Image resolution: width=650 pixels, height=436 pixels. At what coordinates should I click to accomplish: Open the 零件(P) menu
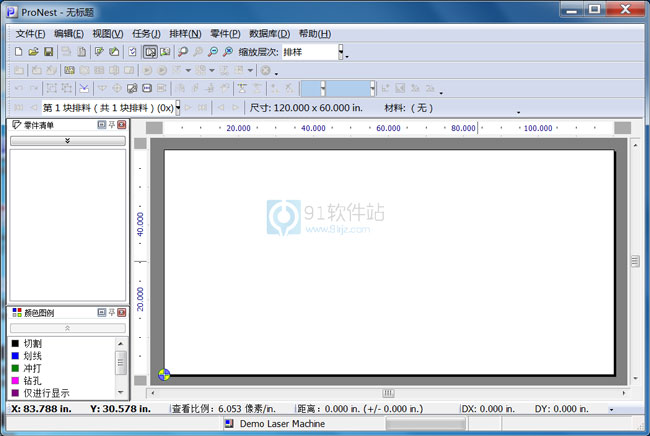pos(225,34)
